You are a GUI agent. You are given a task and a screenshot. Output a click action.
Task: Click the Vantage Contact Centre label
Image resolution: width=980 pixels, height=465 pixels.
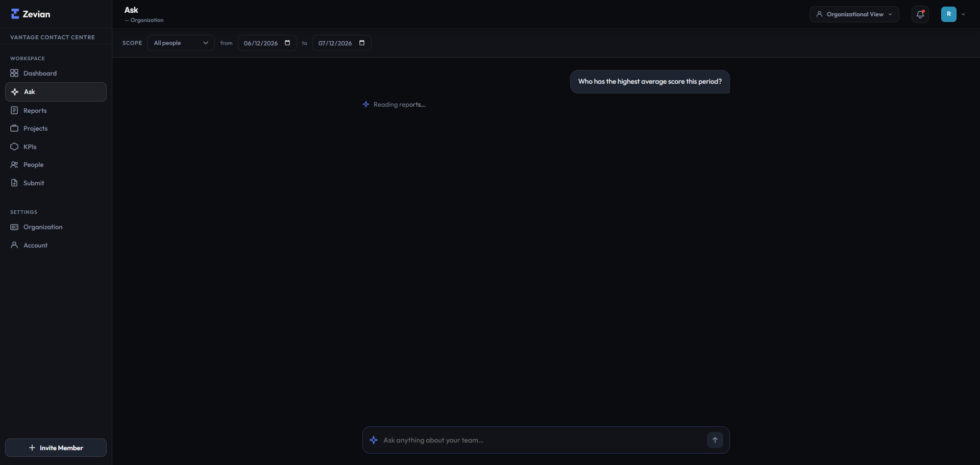[x=53, y=37]
